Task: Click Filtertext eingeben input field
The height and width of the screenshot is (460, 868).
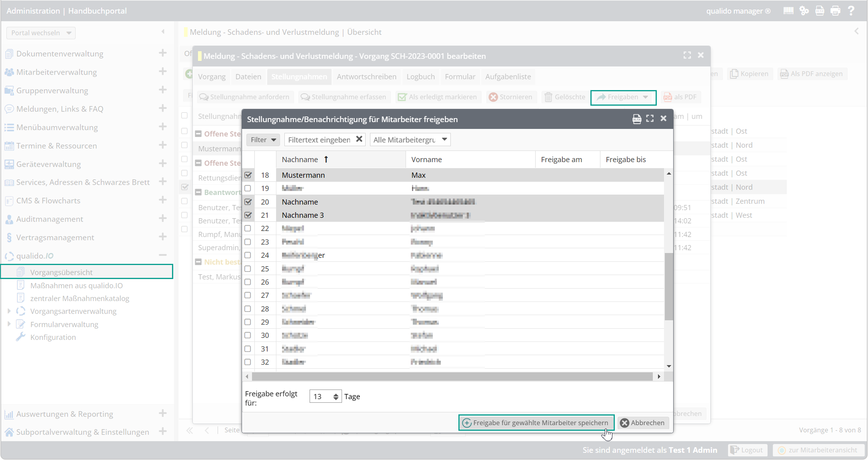Action: tap(319, 140)
